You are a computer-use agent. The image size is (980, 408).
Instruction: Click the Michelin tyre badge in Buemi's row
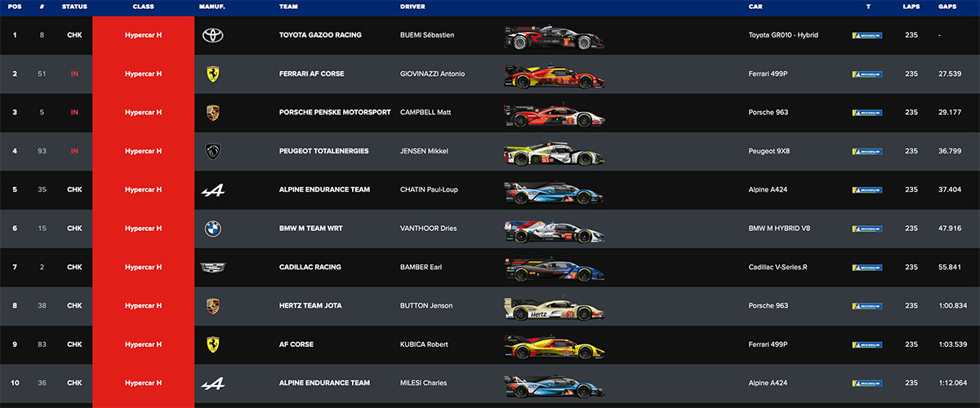tap(866, 36)
